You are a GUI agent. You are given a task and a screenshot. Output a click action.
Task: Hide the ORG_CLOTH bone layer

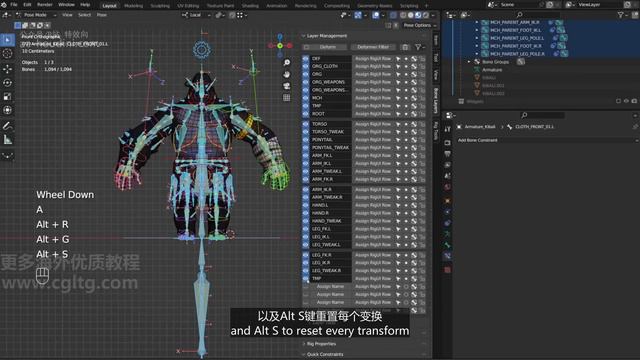(x=306, y=66)
